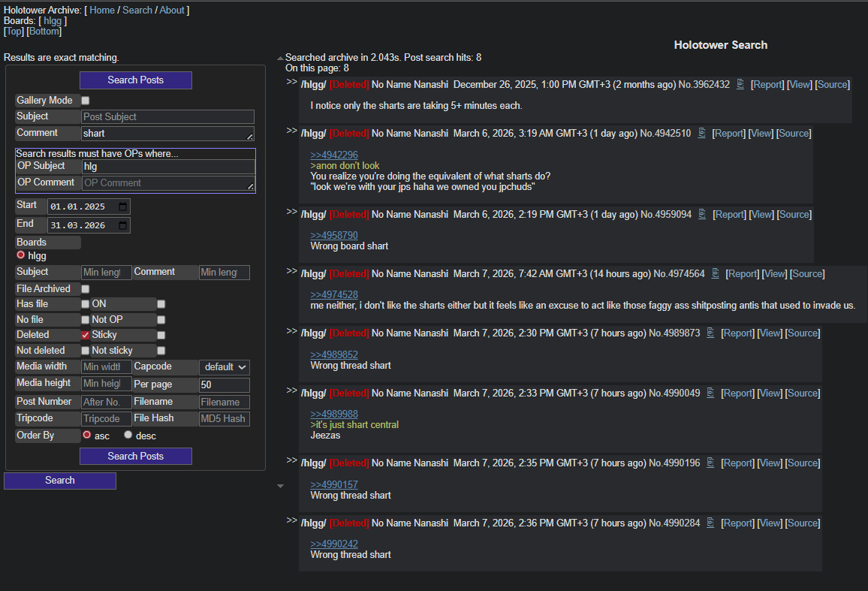This screenshot has height=591, width=868.
Task: Open Source of post No.4959094
Action: [x=794, y=214]
